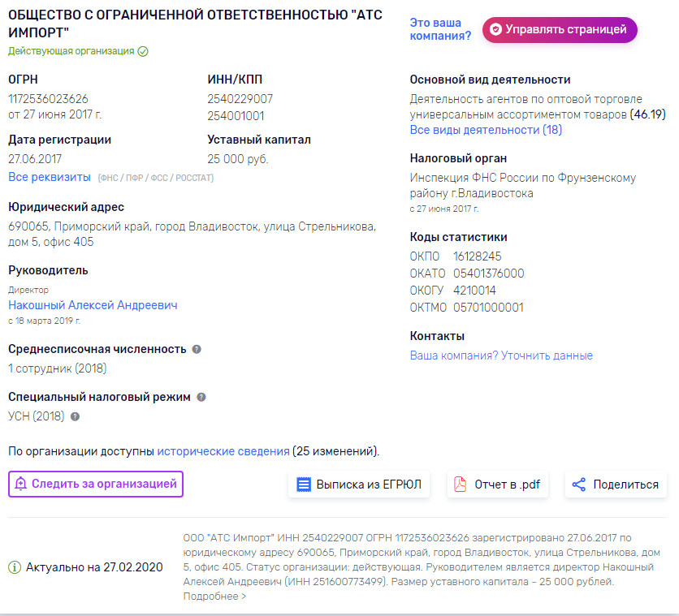Click the green active-organization checkmark icon
The image size is (679, 616).
pyautogui.click(x=143, y=51)
